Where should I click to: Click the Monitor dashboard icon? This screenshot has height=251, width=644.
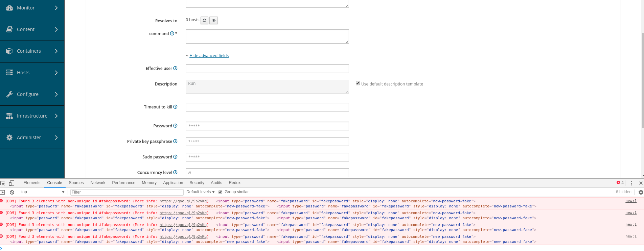9,8
